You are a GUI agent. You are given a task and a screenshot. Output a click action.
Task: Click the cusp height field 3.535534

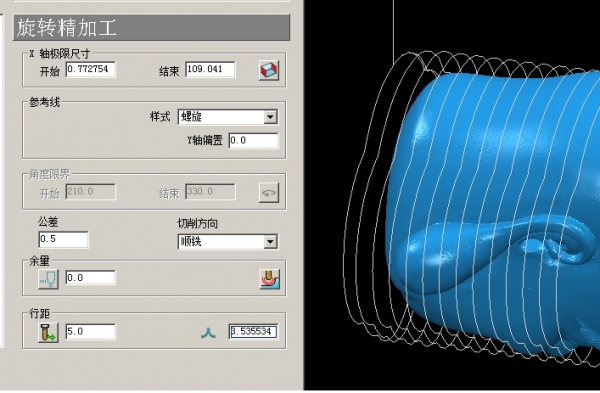pyautogui.click(x=253, y=331)
